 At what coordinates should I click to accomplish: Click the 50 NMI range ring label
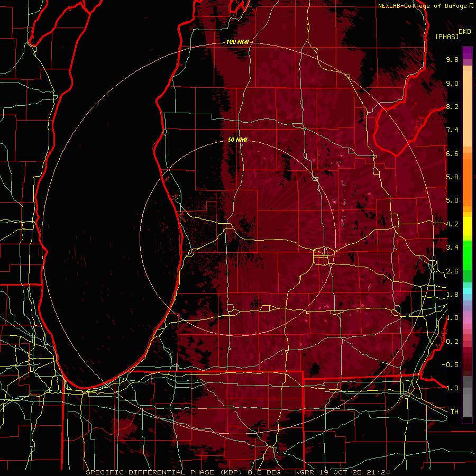click(237, 140)
